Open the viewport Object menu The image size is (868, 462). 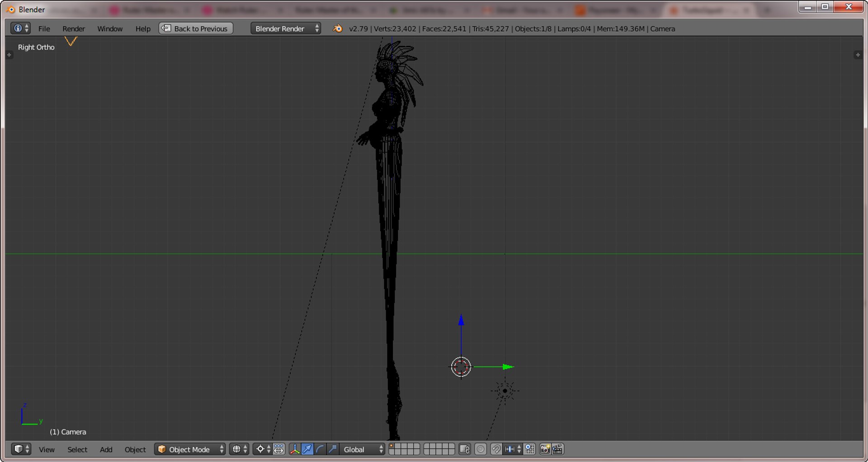tap(135, 449)
